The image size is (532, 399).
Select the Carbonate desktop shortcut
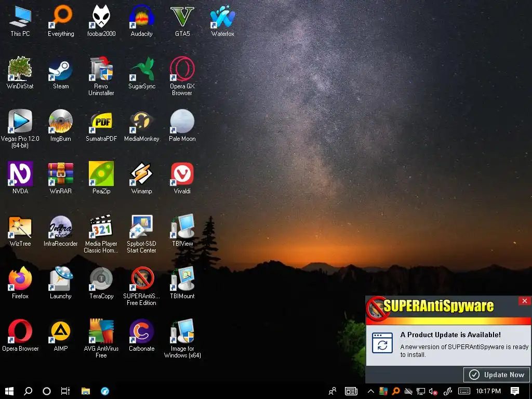coord(141,335)
